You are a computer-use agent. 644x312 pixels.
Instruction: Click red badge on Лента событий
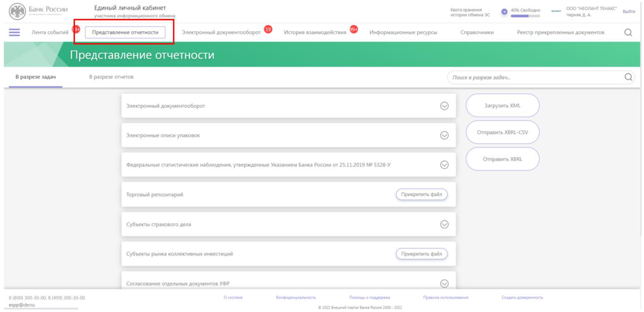(76, 29)
